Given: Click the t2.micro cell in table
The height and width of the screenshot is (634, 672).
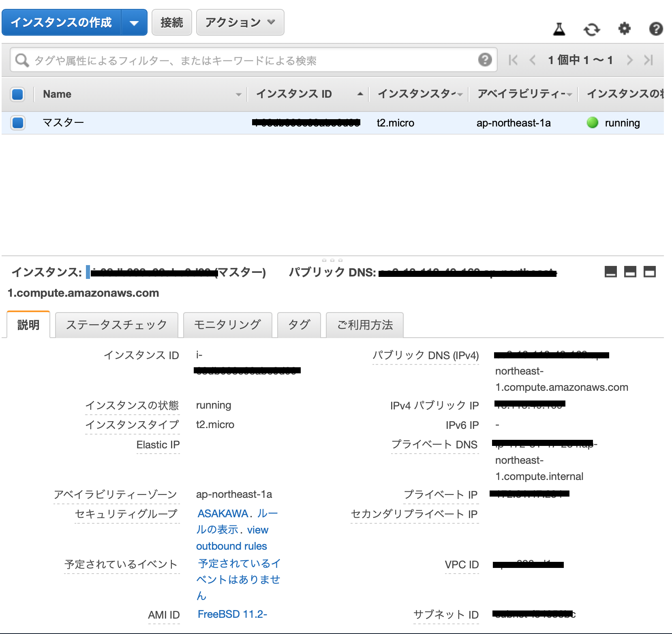Looking at the screenshot, I should tap(396, 123).
